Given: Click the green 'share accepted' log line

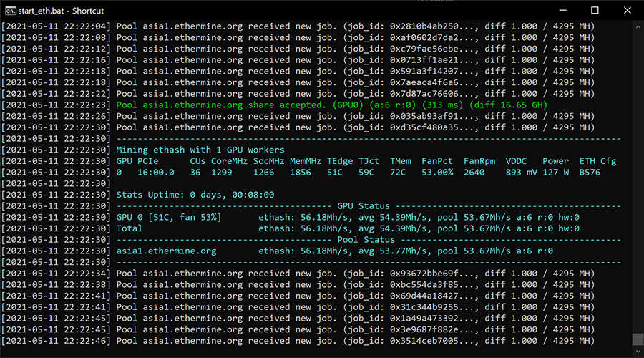Looking at the screenshot, I should click(x=274, y=105).
